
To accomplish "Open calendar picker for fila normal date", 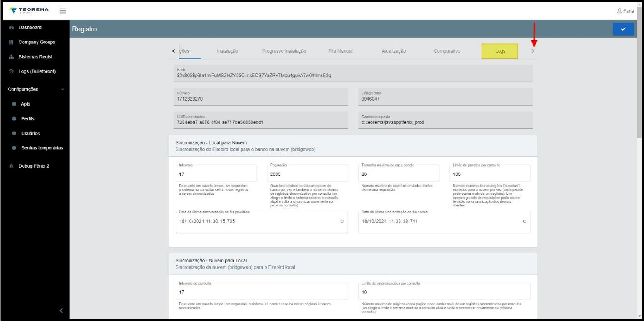I will coord(524,221).
